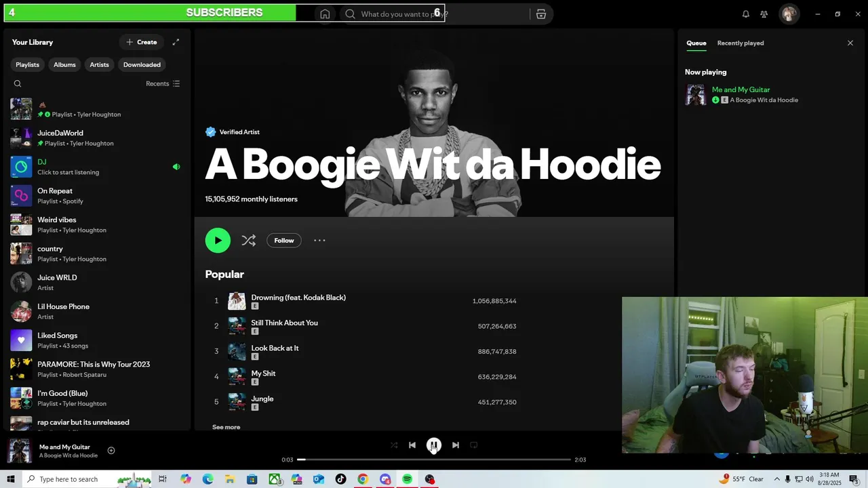Open TikTok from the taskbar

(340, 479)
